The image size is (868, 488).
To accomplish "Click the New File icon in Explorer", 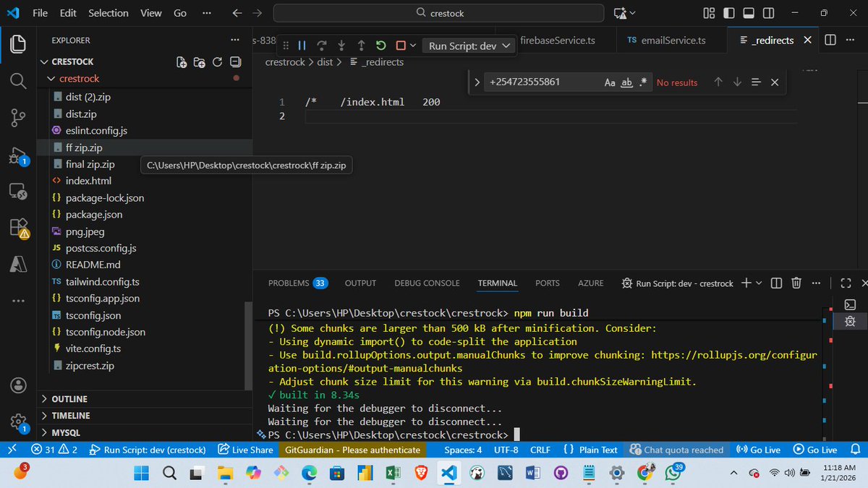I will click(182, 62).
